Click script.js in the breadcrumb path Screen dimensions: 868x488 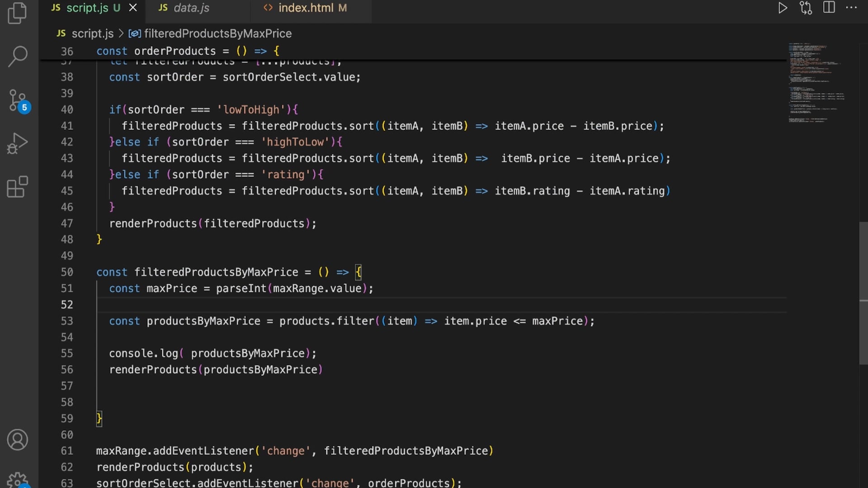coord(92,33)
